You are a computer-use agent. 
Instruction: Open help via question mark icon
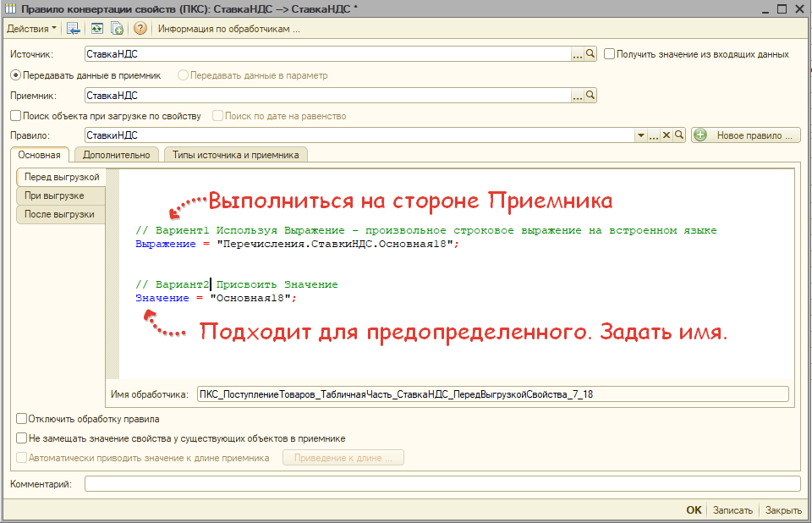tap(140, 29)
